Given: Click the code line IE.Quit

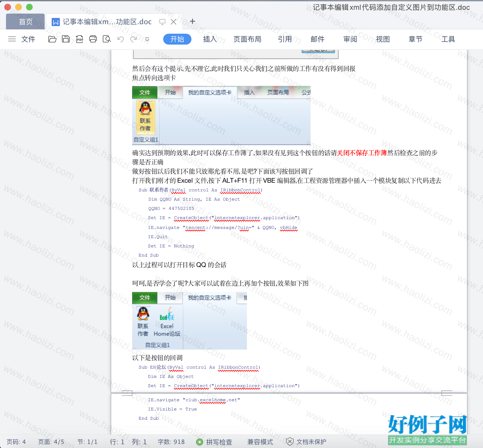Looking at the screenshot, I should [158, 237].
